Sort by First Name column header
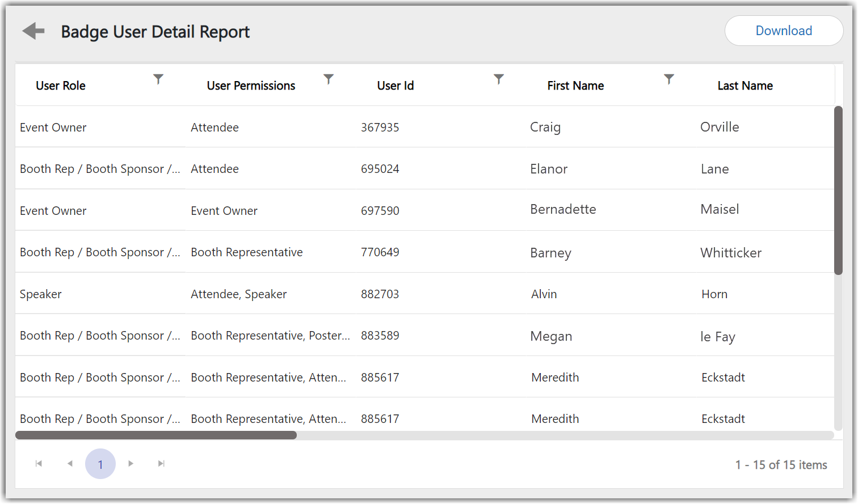858x504 pixels. tap(575, 86)
